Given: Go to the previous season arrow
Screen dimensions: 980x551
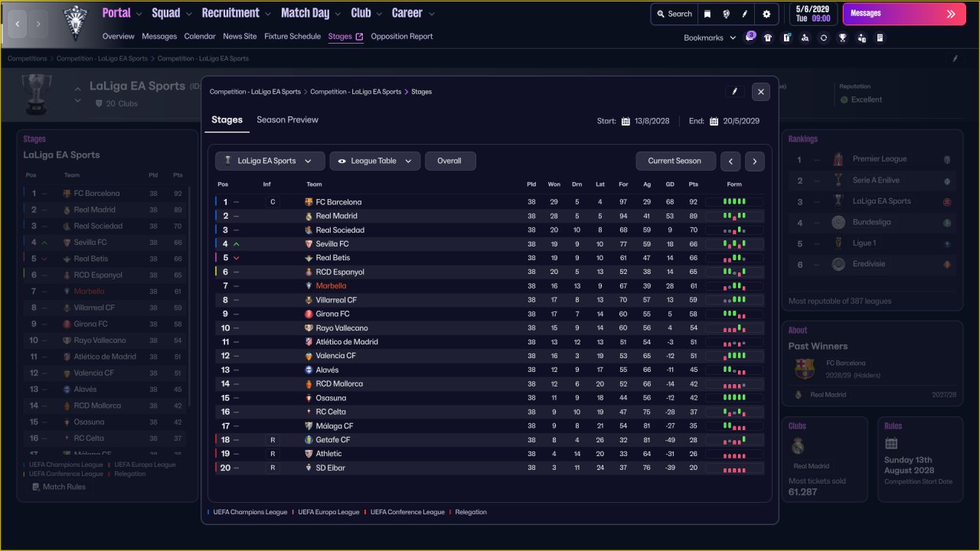Looking at the screenshot, I should [731, 161].
